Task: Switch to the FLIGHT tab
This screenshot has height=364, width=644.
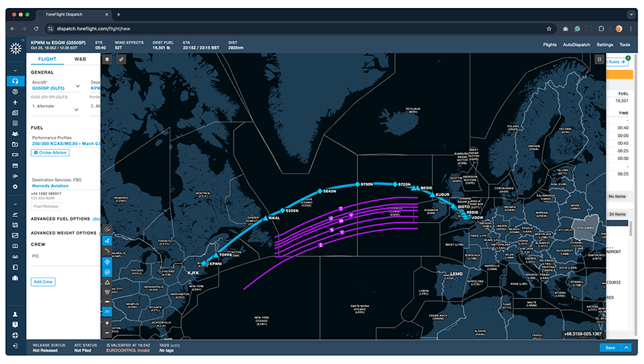Action: [47, 59]
